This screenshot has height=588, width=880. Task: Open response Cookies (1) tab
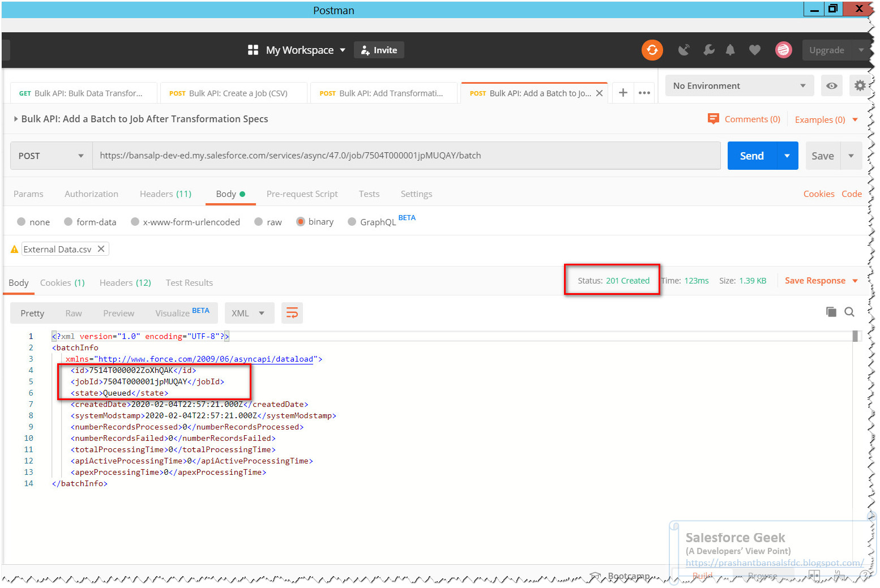tap(62, 282)
